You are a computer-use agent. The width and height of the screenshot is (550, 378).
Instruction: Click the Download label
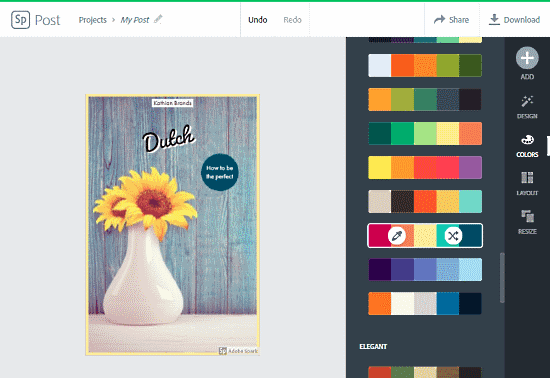[522, 20]
